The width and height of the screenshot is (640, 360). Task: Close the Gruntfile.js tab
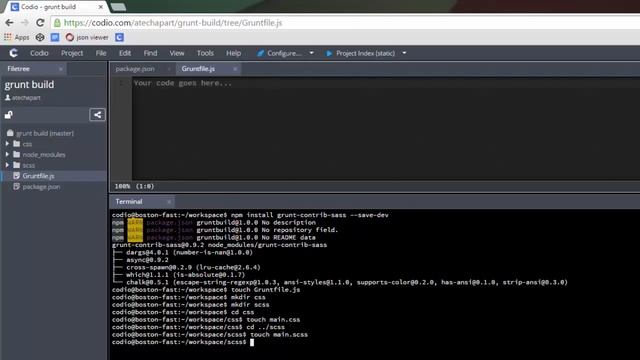coord(235,69)
